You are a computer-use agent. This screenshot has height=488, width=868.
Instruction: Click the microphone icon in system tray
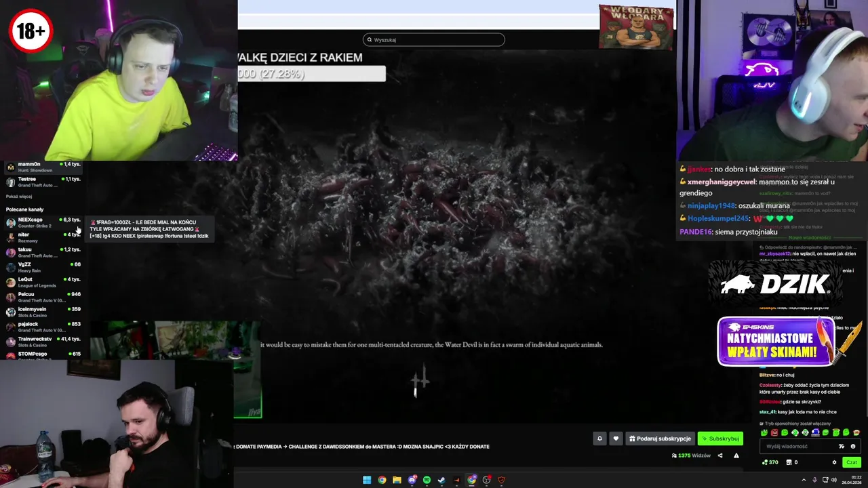[x=814, y=480]
